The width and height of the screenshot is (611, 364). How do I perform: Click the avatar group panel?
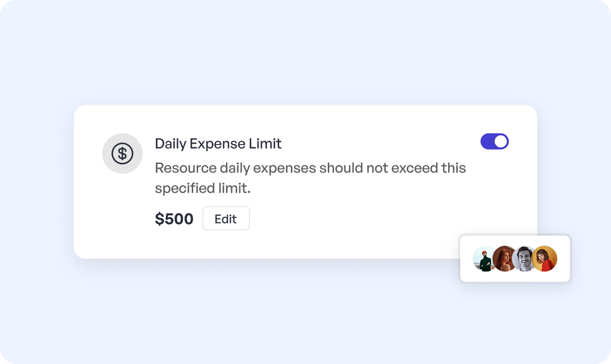(x=514, y=258)
